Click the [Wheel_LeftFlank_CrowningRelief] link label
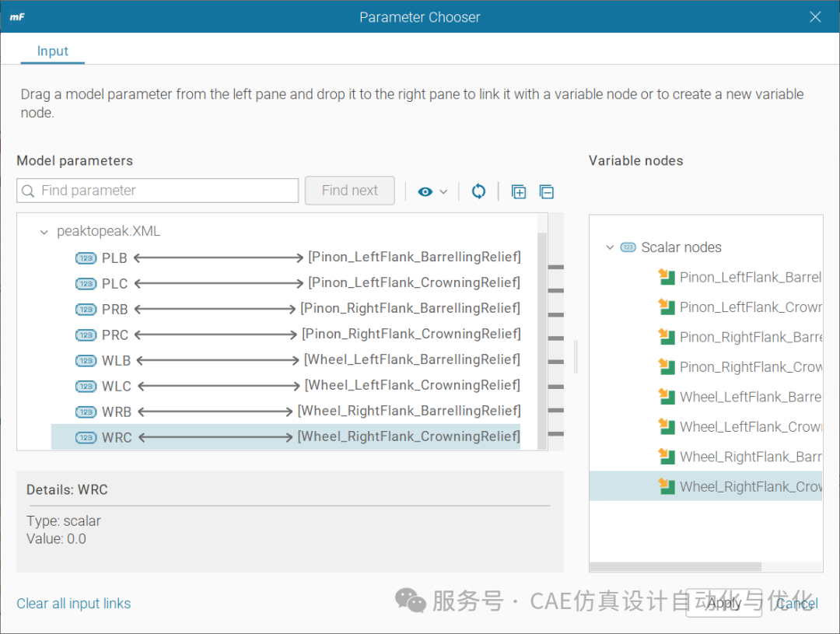This screenshot has height=634, width=840. [412, 385]
